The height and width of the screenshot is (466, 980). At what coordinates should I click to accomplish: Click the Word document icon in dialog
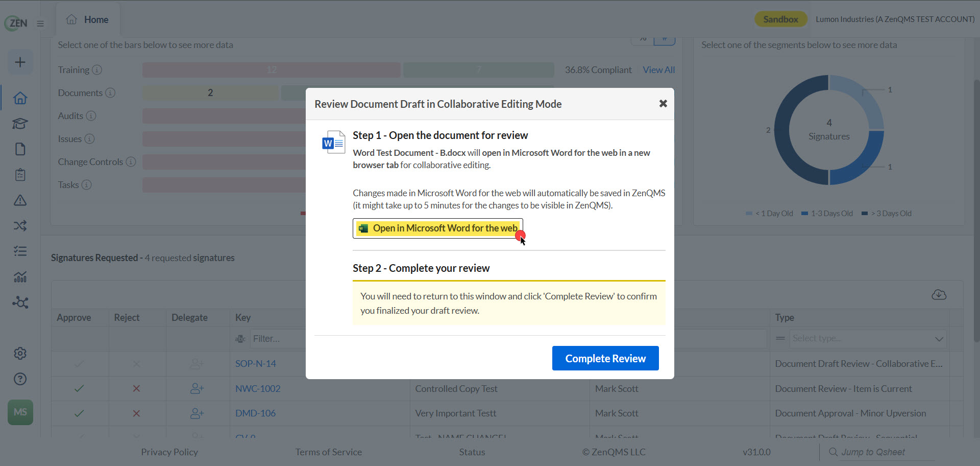pos(333,142)
